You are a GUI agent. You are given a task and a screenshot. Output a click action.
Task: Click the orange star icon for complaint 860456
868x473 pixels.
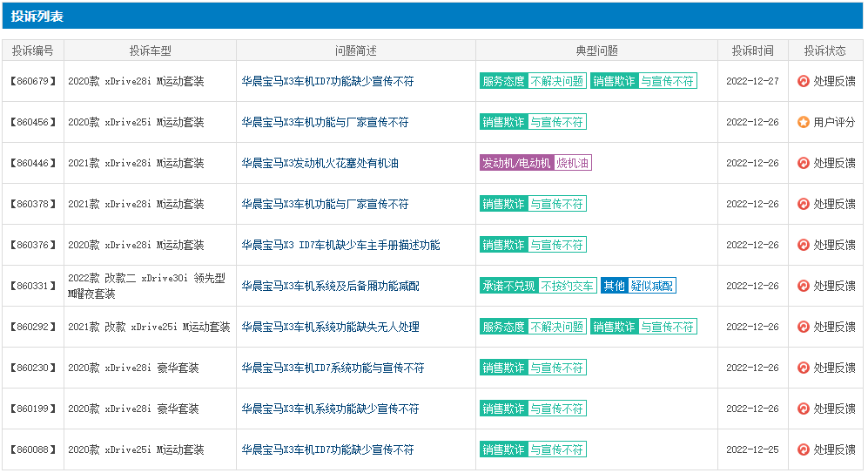coord(804,123)
